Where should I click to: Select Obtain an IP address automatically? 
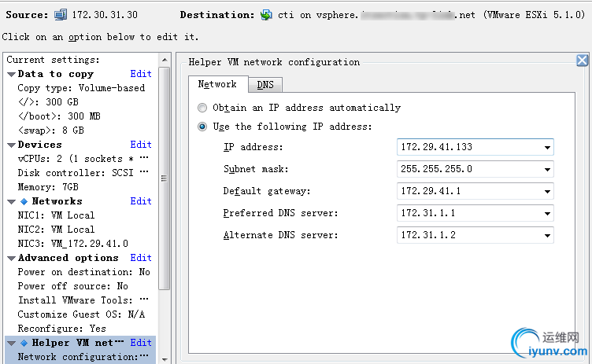pos(203,108)
